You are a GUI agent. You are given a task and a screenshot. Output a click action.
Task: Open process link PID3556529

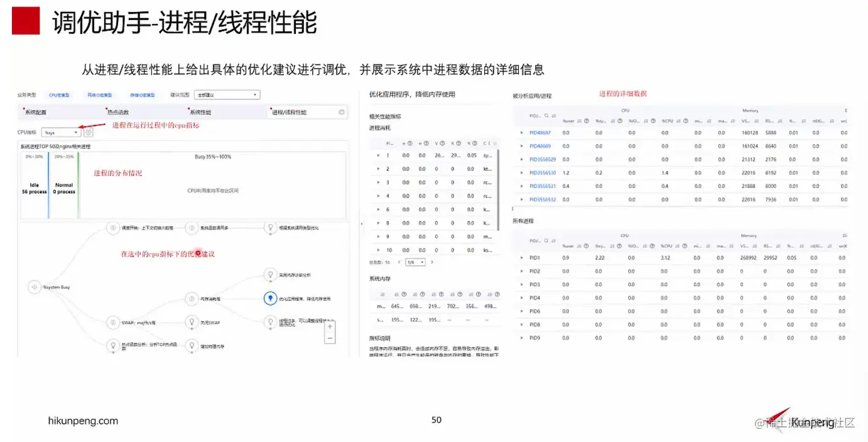pos(543,159)
